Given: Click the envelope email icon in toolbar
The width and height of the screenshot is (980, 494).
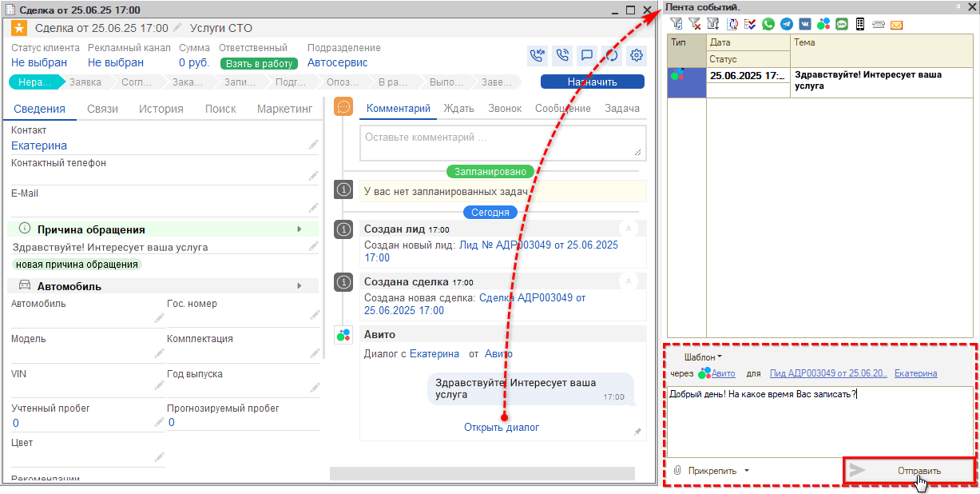Looking at the screenshot, I should pyautogui.click(x=896, y=25).
